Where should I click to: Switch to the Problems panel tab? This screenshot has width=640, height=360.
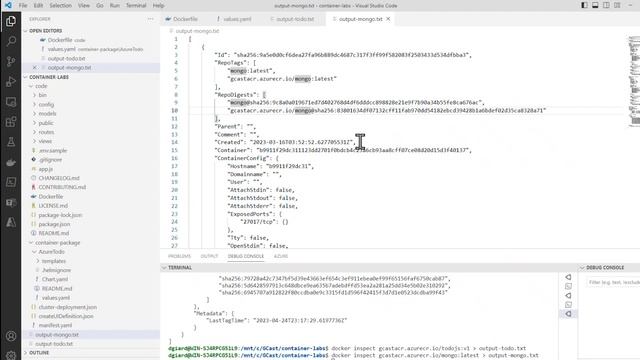coord(179,256)
